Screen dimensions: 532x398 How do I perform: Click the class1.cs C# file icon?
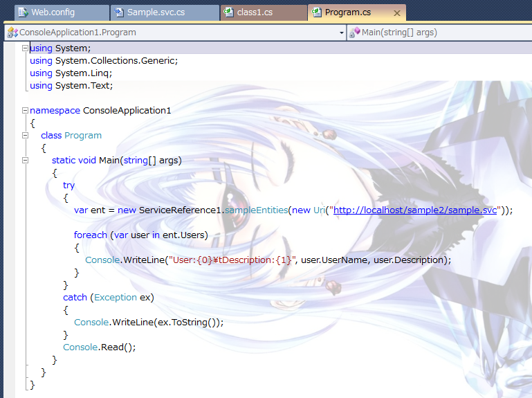point(227,12)
